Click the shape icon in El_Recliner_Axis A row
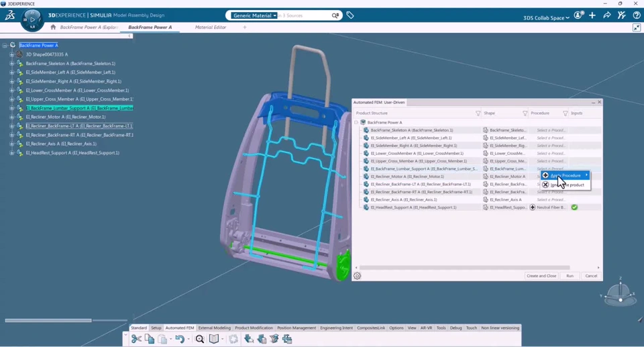This screenshot has width=644, height=347. (486, 199)
